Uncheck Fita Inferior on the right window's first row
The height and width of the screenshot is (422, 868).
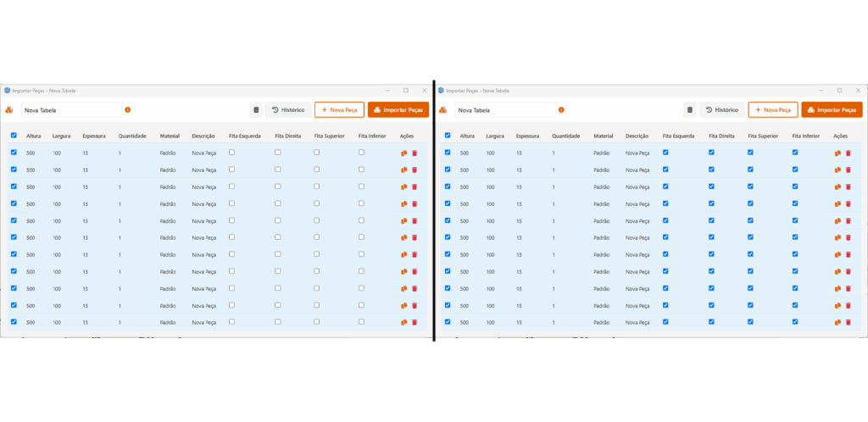point(795,153)
